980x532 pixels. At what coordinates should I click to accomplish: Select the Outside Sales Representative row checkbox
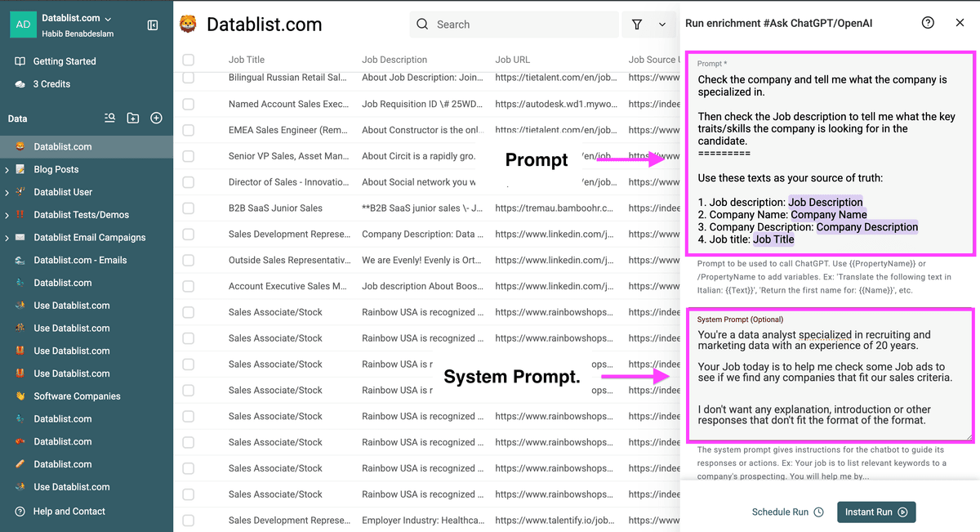pyautogui.click(x=189, y=261)
